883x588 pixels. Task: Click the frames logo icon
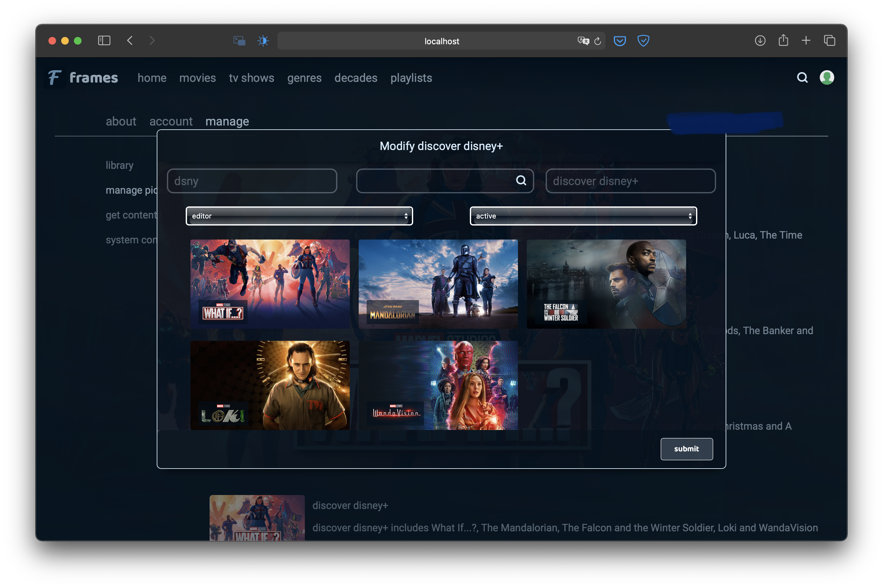55,78
